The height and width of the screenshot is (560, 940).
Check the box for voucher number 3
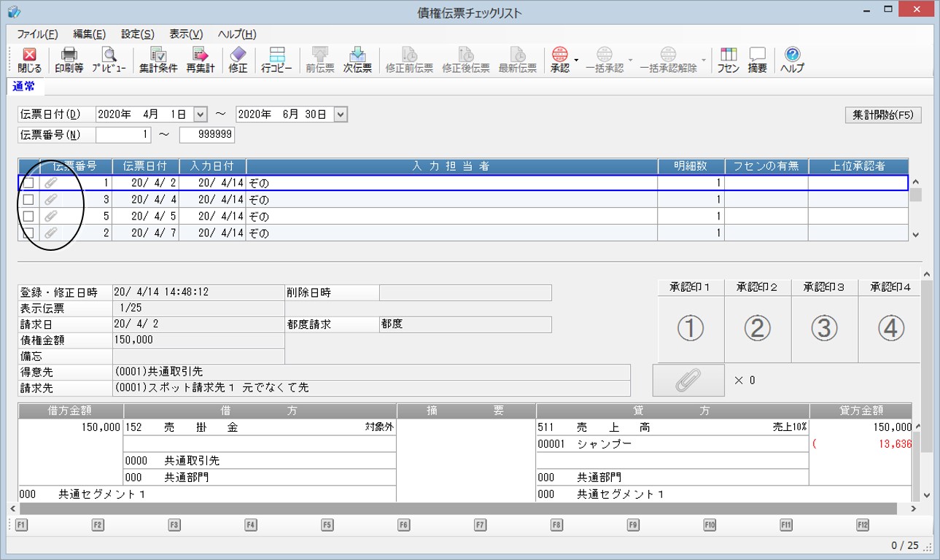(28, 199)
